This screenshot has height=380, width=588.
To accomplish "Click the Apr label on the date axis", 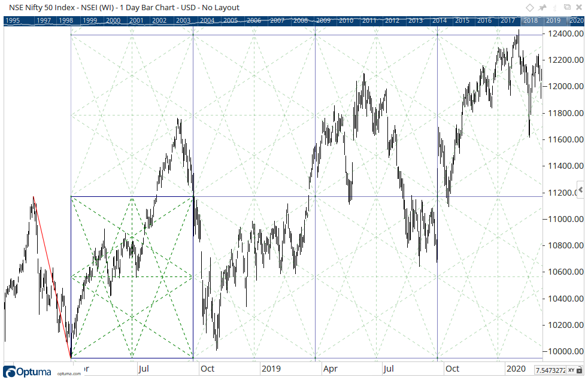I will pyautogui.click(x=331, y=369).
